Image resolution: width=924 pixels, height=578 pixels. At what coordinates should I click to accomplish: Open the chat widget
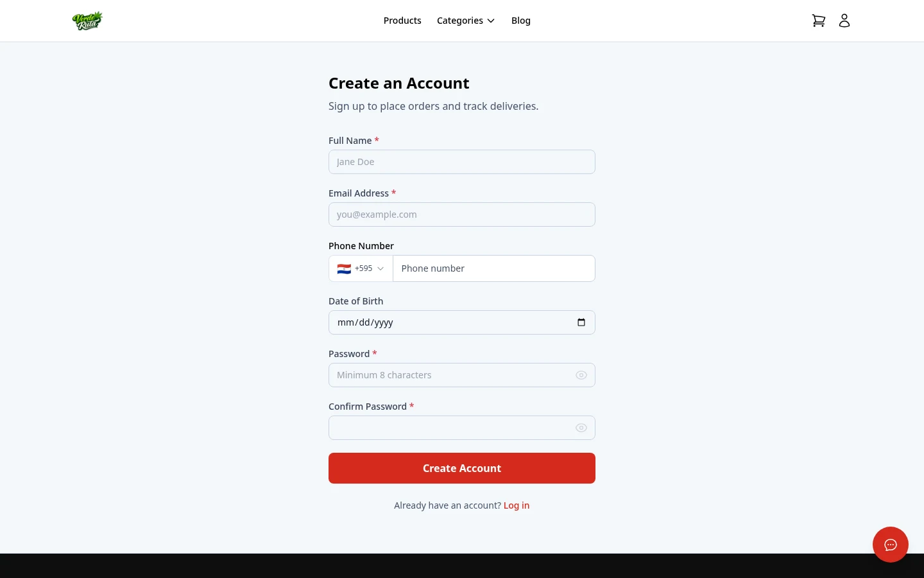[891, 545]
